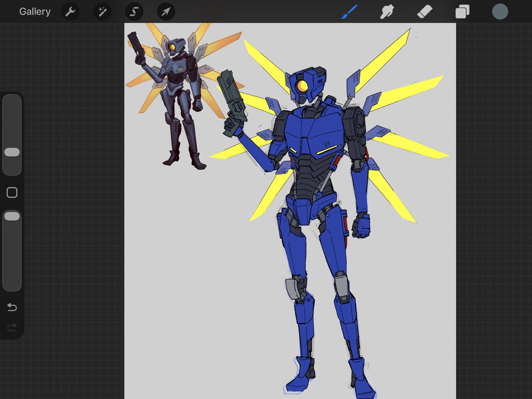The image size is (532, 399).
Task: Return to the Gallery
Action: coord(35,12)
